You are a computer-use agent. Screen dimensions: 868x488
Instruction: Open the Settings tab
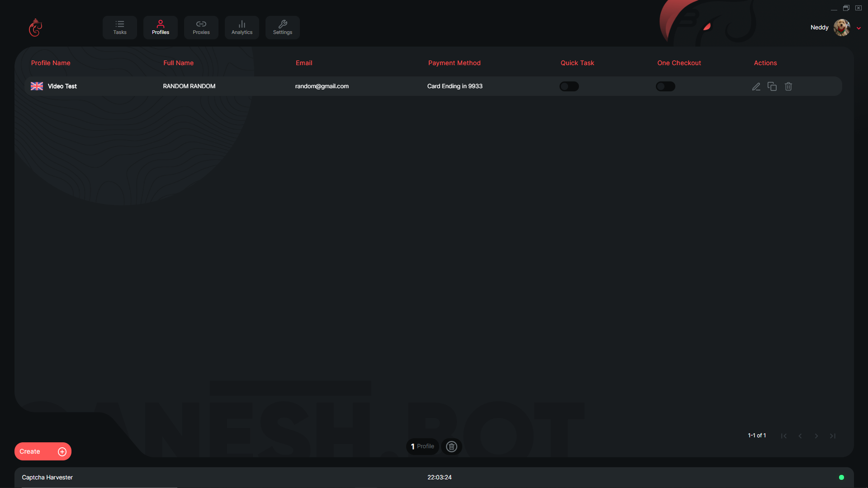[x=283, y=28]
